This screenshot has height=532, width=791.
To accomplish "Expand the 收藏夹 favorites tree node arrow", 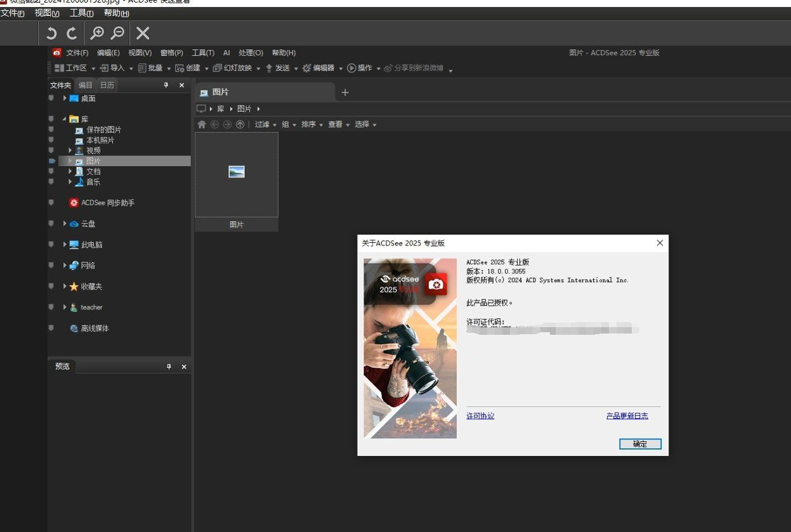I will point(65,286).
